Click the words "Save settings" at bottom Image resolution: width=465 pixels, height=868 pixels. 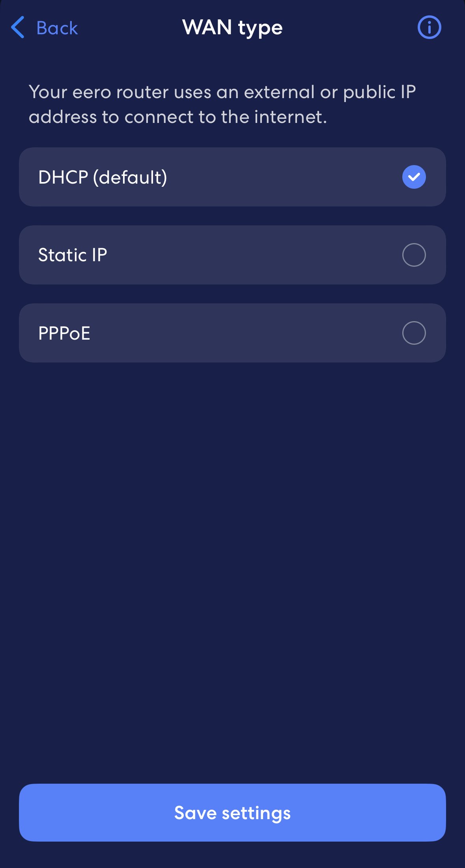pyautogui.click(x=232, y=813)
